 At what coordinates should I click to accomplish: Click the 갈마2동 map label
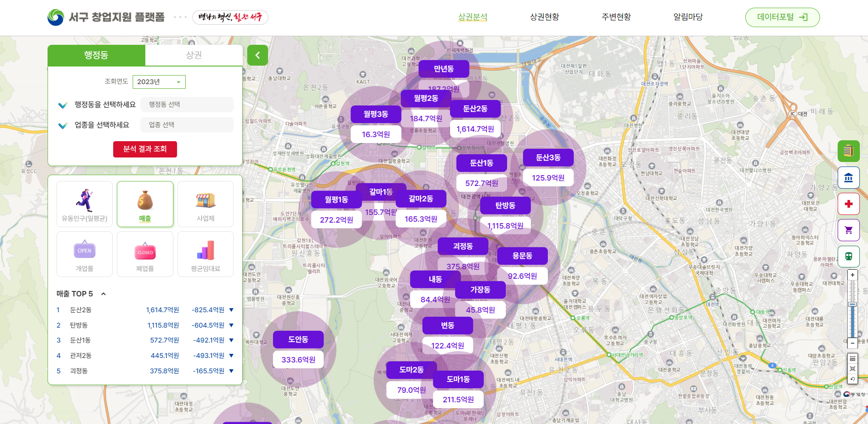coord(421,199)
